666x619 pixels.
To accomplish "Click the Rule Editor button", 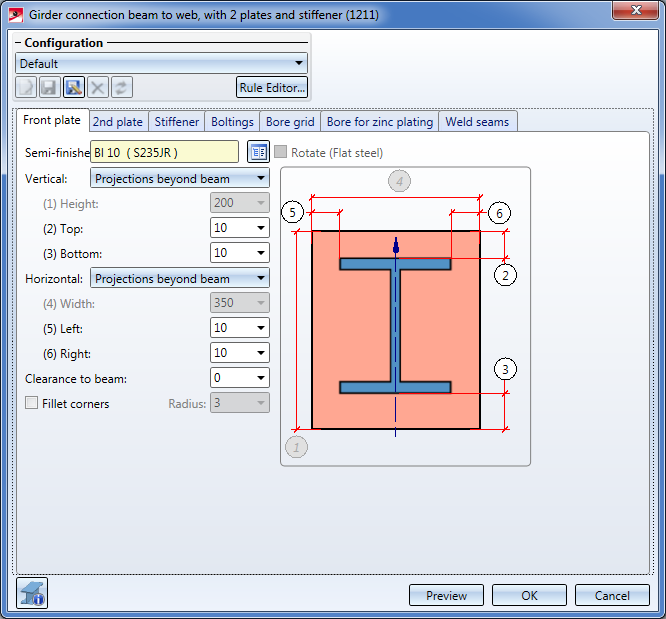I will (272, 88).
